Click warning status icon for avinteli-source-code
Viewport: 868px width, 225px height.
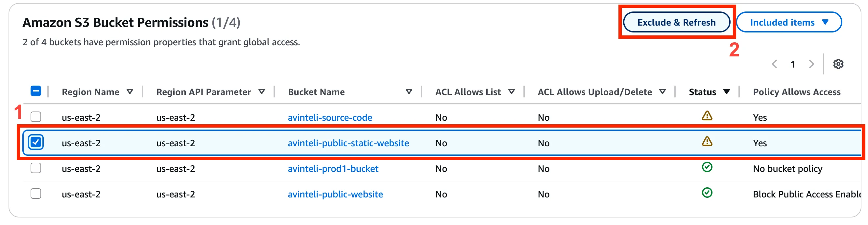(707, 116)
